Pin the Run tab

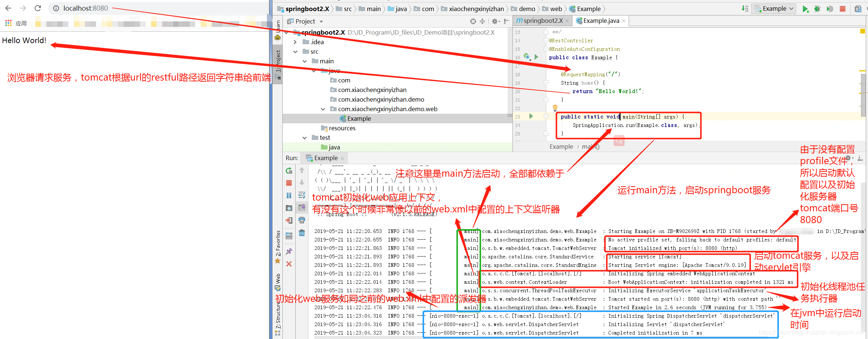[x=289, y=251]
